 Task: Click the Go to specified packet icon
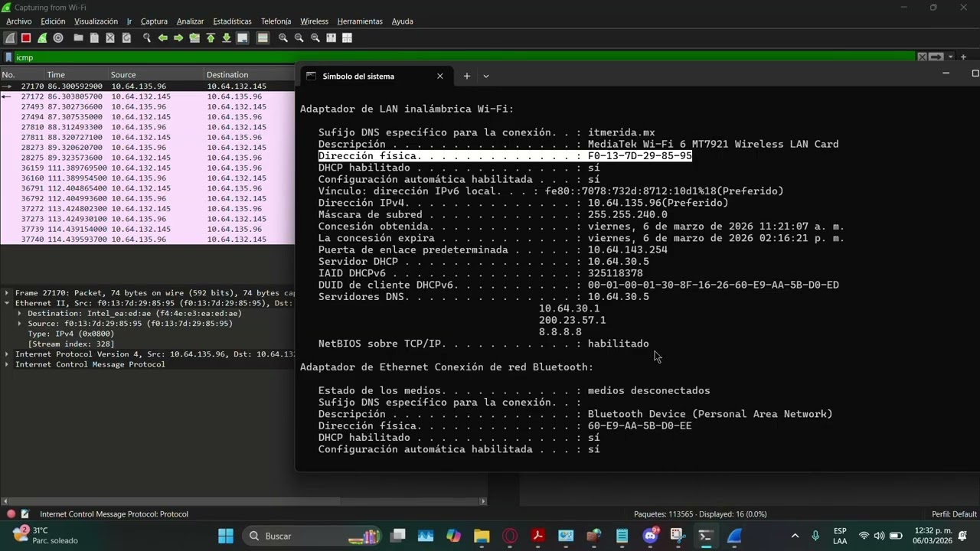(194, 37)
